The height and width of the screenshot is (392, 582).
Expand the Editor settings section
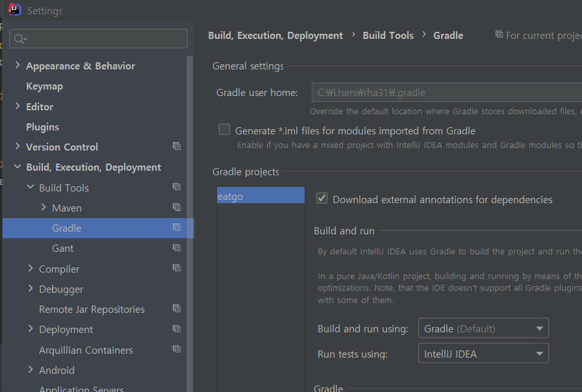pos(17,106)
